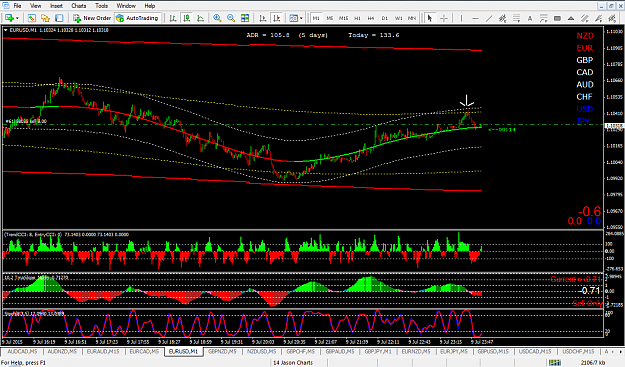Switch to the EURCAD,M5 chart tab
Screen dimensions: 625x367
tap(144, 351)
